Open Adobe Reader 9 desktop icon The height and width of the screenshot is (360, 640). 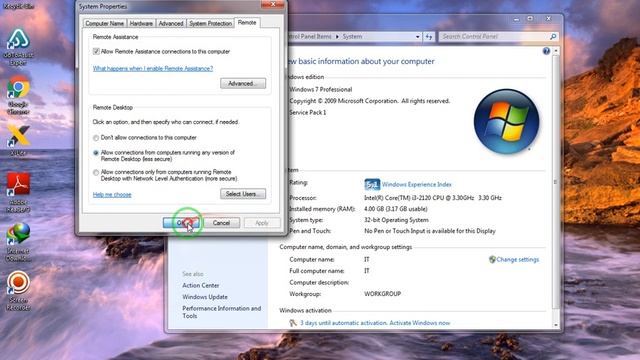[18, 192]
